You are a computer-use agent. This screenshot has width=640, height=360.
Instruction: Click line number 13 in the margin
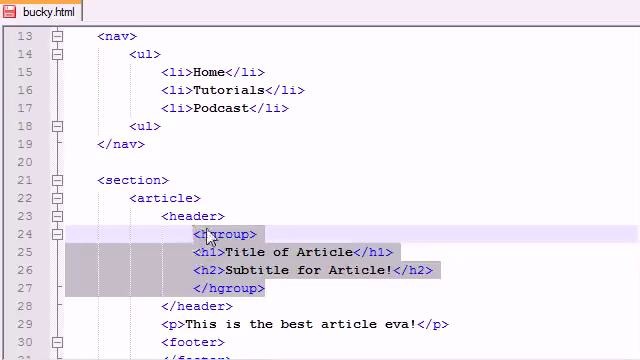click(x=25, y=36)
